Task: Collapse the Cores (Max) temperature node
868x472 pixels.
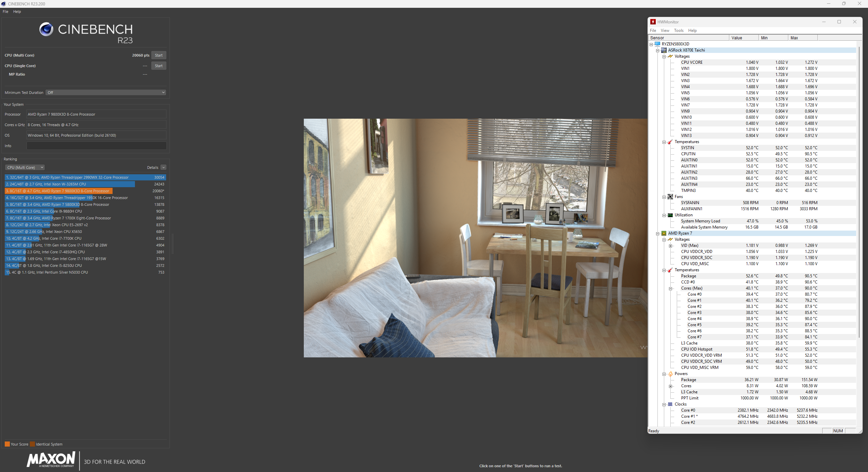Action: pyautogui.click(x=670, y=289)
